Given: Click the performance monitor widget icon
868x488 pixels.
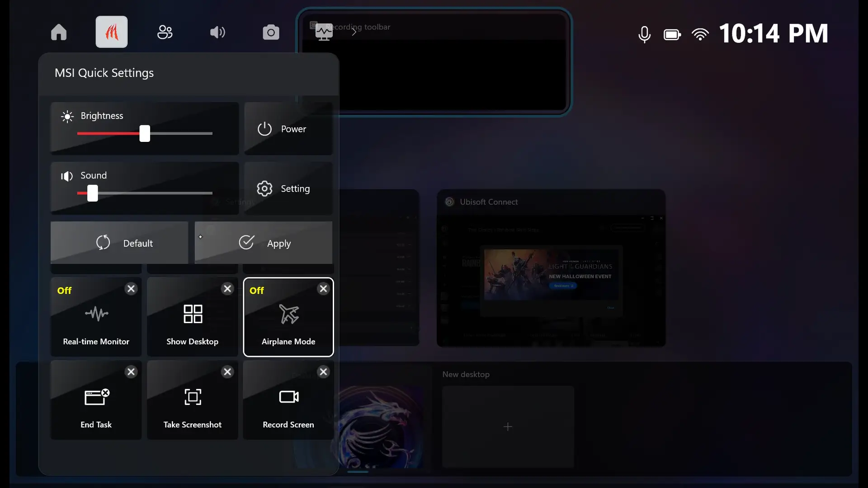Looking at the screenshot, I should (324, 32).
